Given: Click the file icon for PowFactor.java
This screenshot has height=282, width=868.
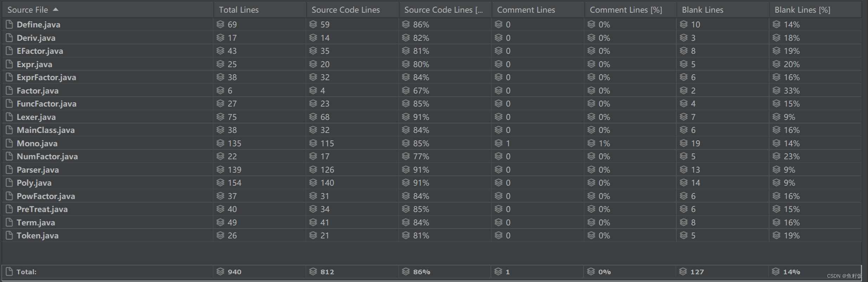Looking at the screenshot, I should 9,196.
